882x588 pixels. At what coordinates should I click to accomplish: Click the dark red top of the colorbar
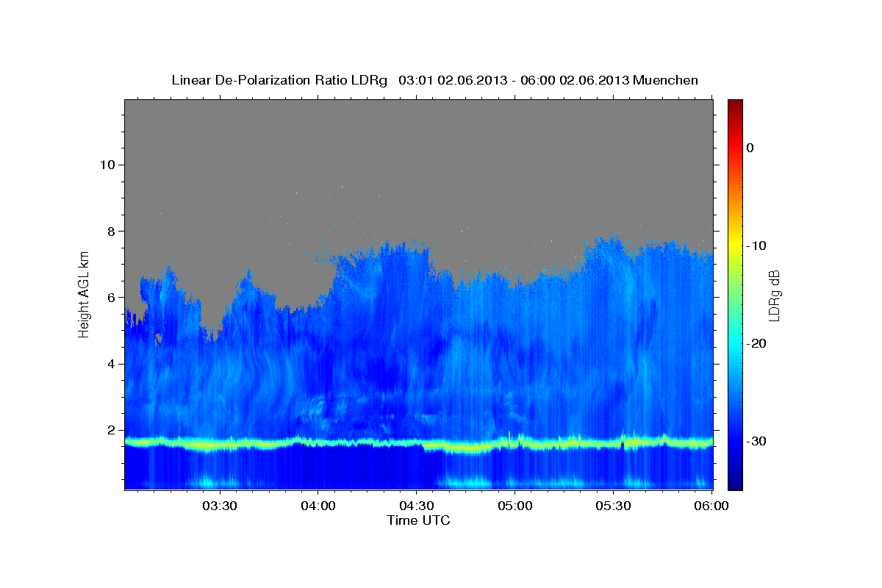click(735, 104)
